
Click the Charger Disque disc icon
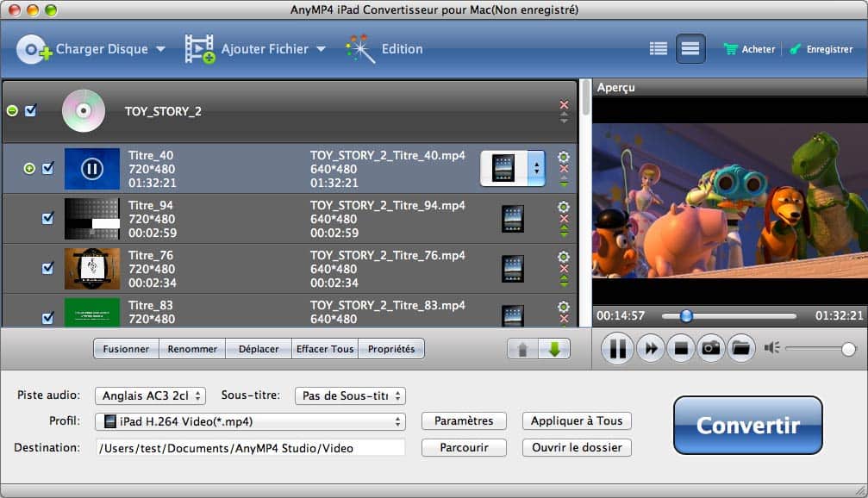(34, 49)
